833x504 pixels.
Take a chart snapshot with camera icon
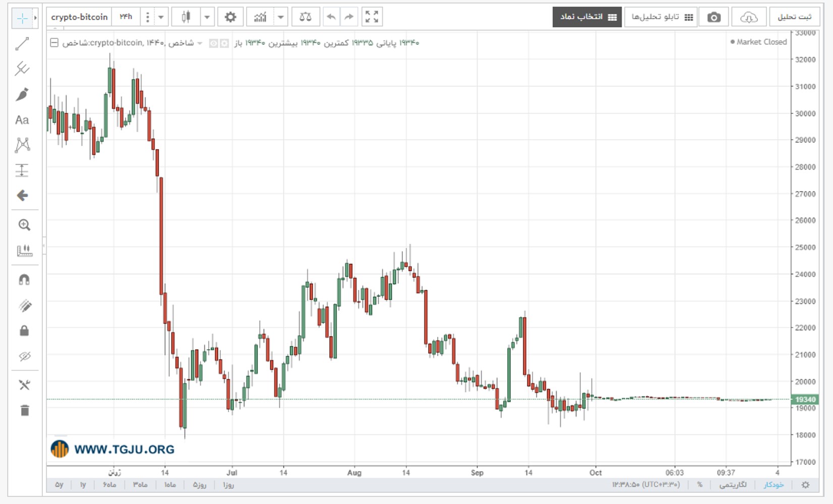713,17
